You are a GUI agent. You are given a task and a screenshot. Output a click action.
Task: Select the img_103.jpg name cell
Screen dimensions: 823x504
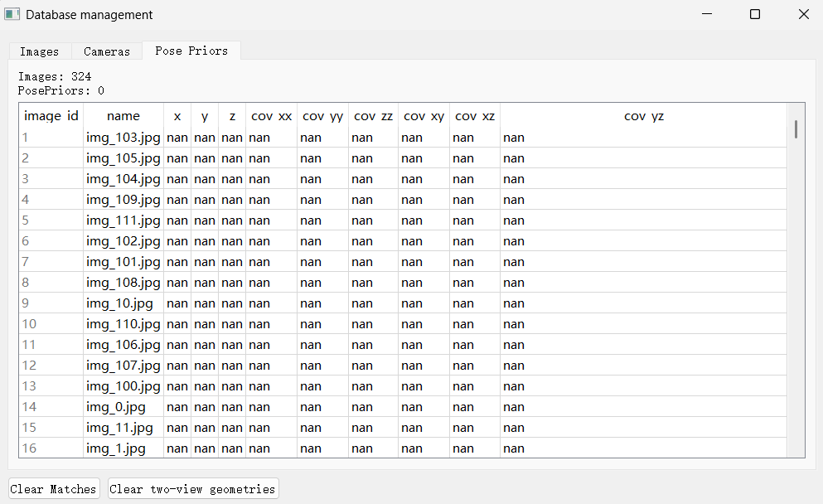[x=123, y=138]
